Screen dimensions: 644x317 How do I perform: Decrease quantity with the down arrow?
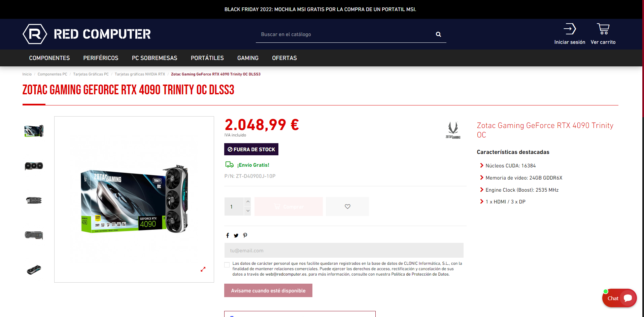(x=248, y=211)
